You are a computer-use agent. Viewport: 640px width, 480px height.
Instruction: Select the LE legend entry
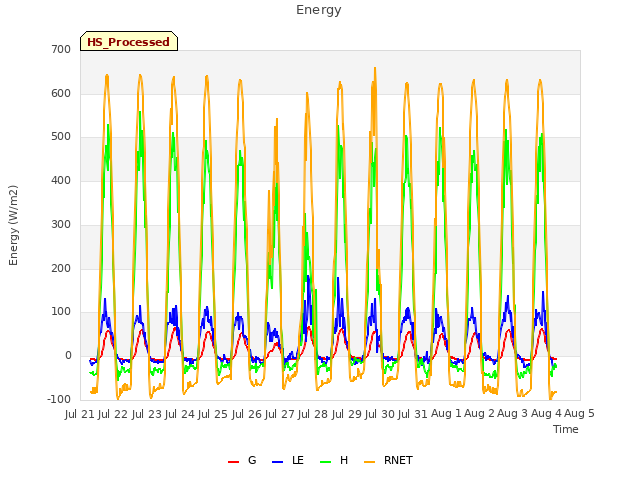pos(288,460)
